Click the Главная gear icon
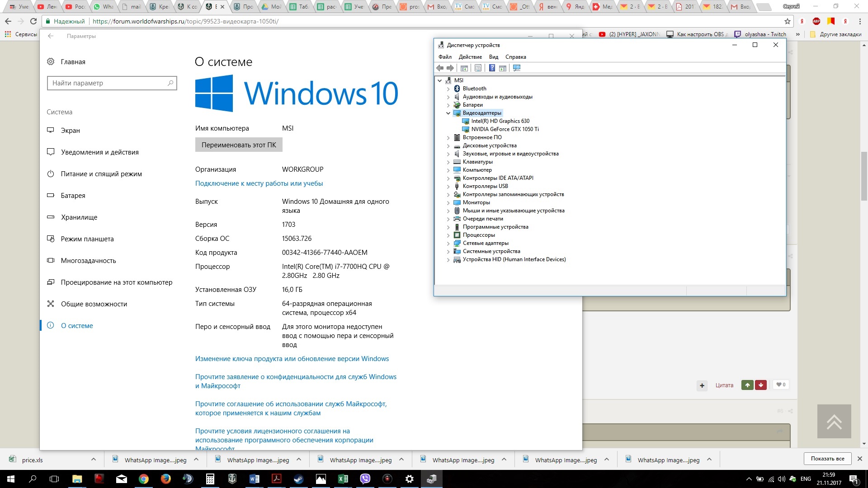The height and width of the screenshot is (488, 868). (51, 61)
